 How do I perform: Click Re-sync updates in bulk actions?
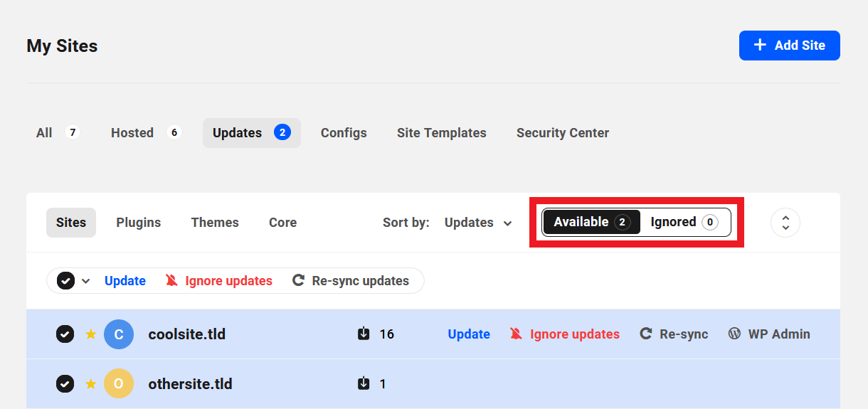point(351,281)
